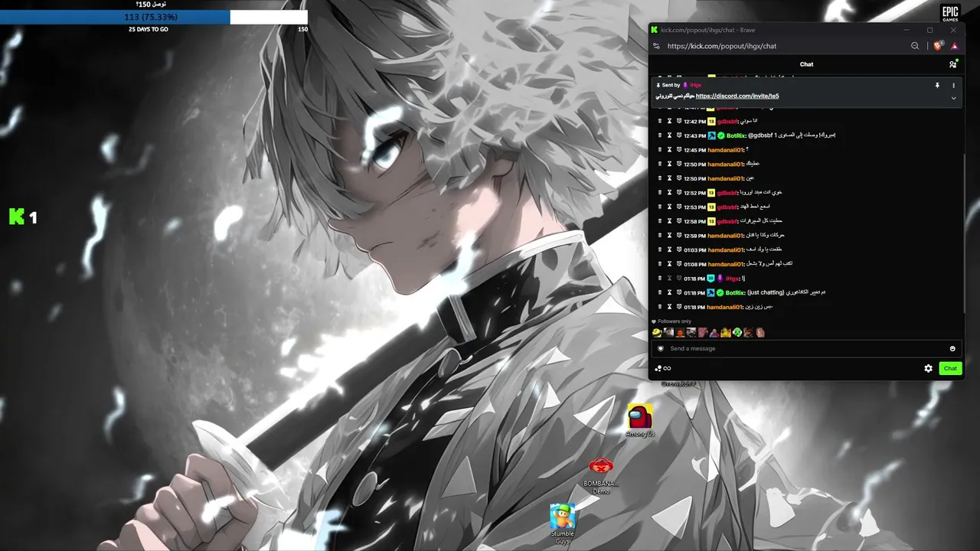Viewport: 980px width, 551px height.
Task: Timeout the user on the 12:43 PM BotRix message
Action: [669, 135]
